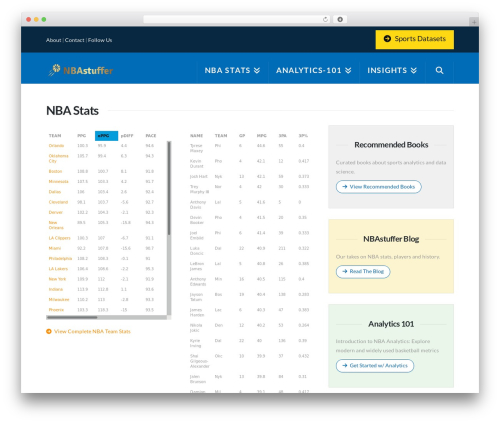Click the LeBron James player name
The height and width of the screenshot is (423, 500).
tap(197, 266)
